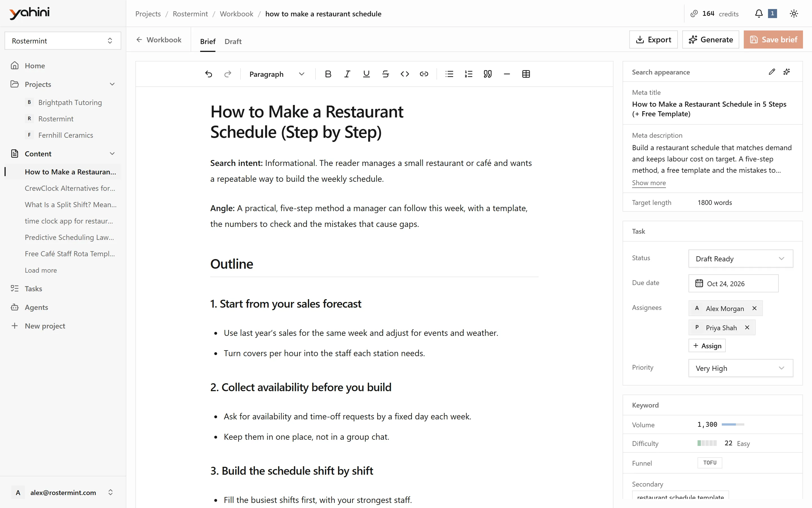Click the Assign button under assignees
812x508 pixels.
707,346
